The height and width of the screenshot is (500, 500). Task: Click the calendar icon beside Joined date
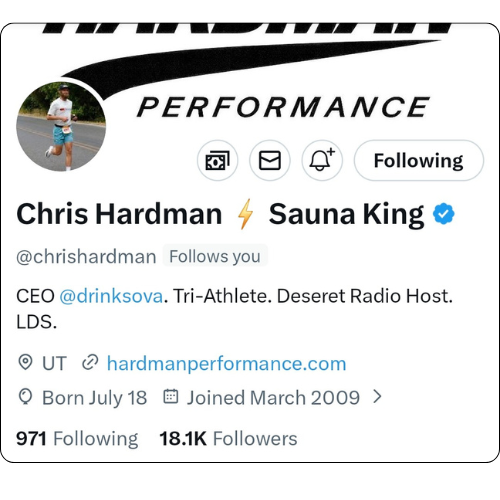(171, 397)
